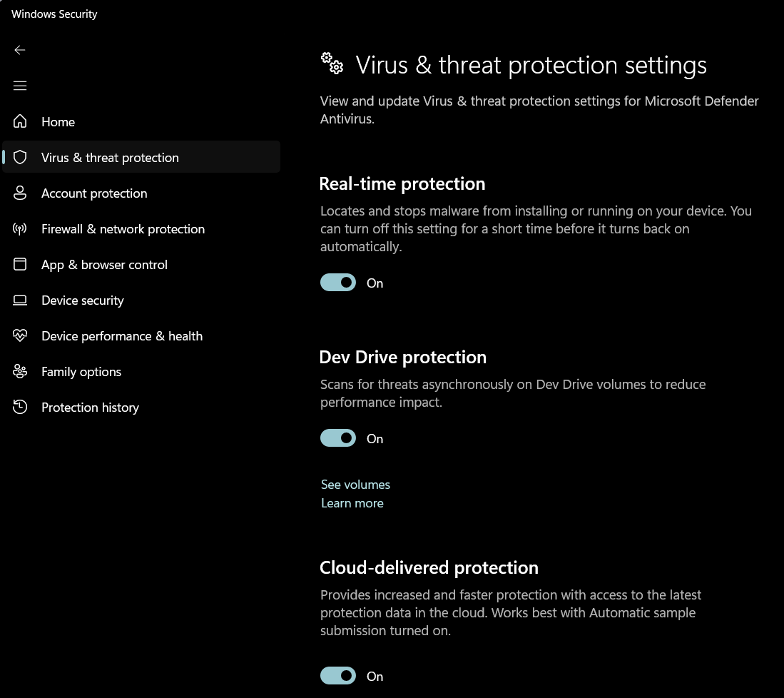Turn off Real-time protection toggle
Image resolution: width=784 pixels, height=698 pixels.
[338, 283]
